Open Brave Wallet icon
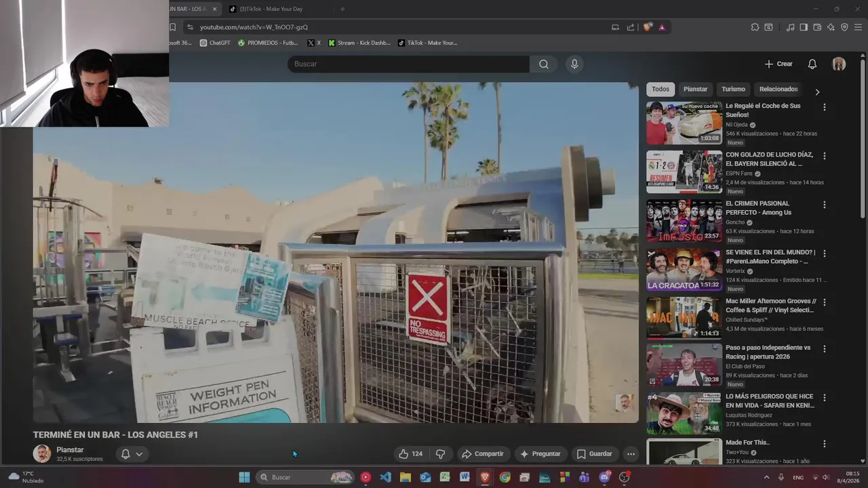This screenshot has width=868, height=488. click(817, 27)
